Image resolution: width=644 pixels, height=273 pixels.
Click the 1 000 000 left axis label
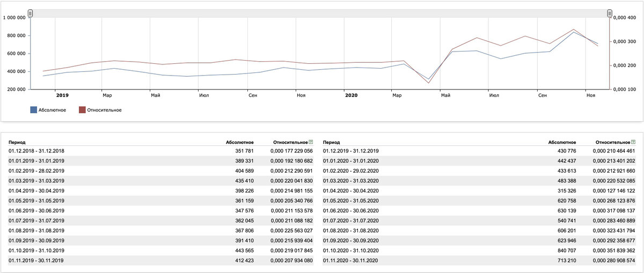coord(16,18)
